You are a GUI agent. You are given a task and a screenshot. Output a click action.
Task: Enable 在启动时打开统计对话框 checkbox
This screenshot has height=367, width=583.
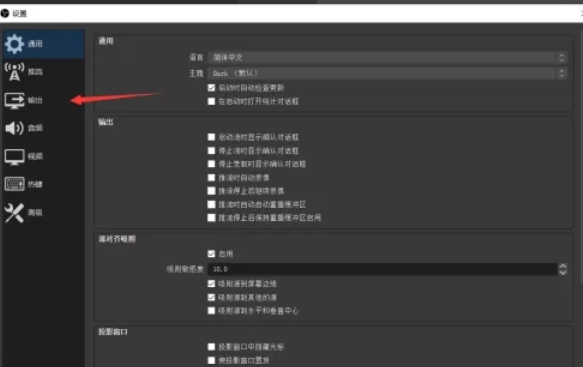[211, 101]
